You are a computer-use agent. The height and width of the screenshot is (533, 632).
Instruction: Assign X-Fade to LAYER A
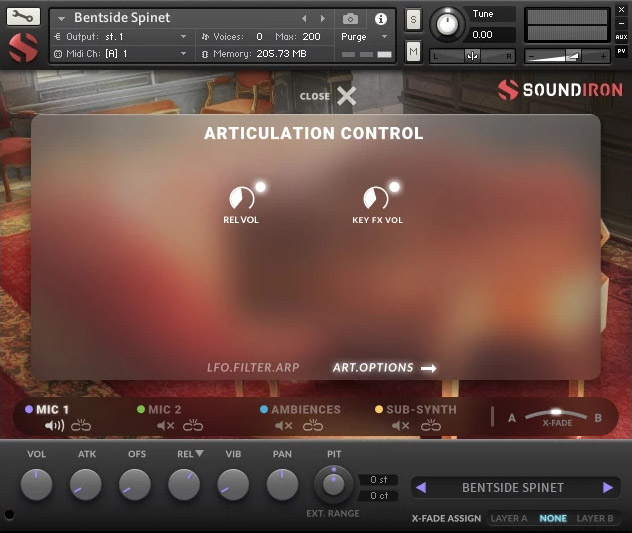(510, 519)
